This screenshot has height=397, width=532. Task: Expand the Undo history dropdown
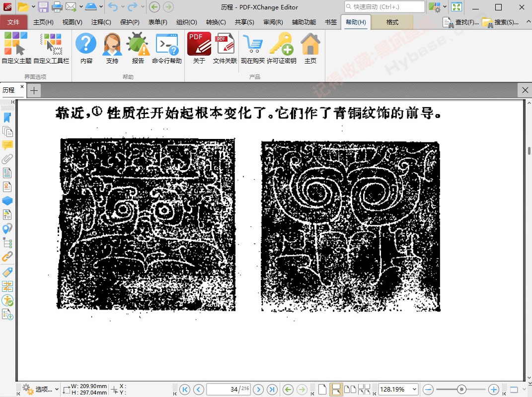coord(123,7)
